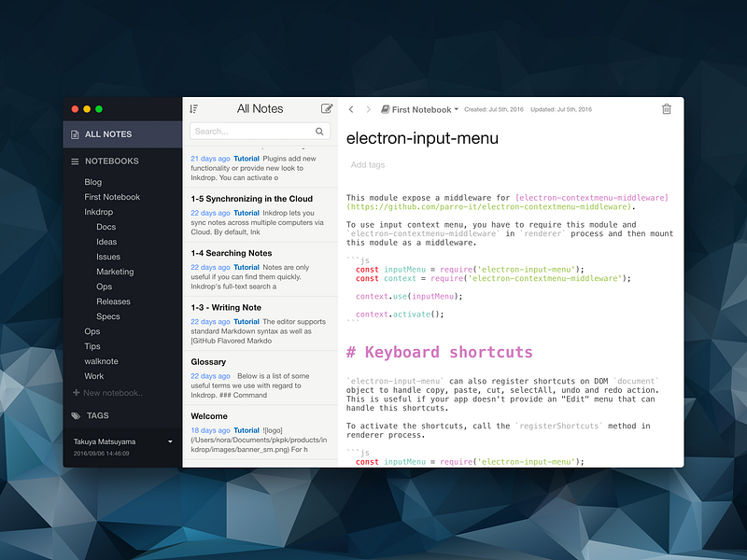Click the Tags icon in sidebar
This screenshot has width=747, height=560.
click(76, 415)
